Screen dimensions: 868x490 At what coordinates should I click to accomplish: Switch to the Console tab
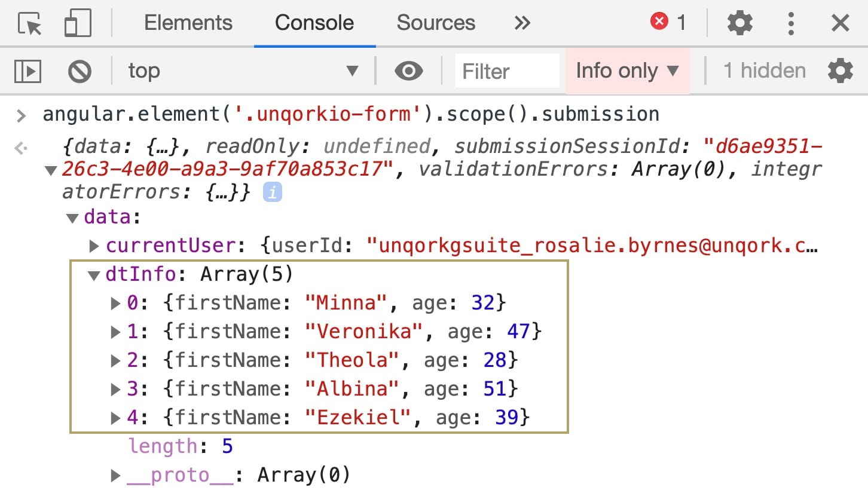314,23
